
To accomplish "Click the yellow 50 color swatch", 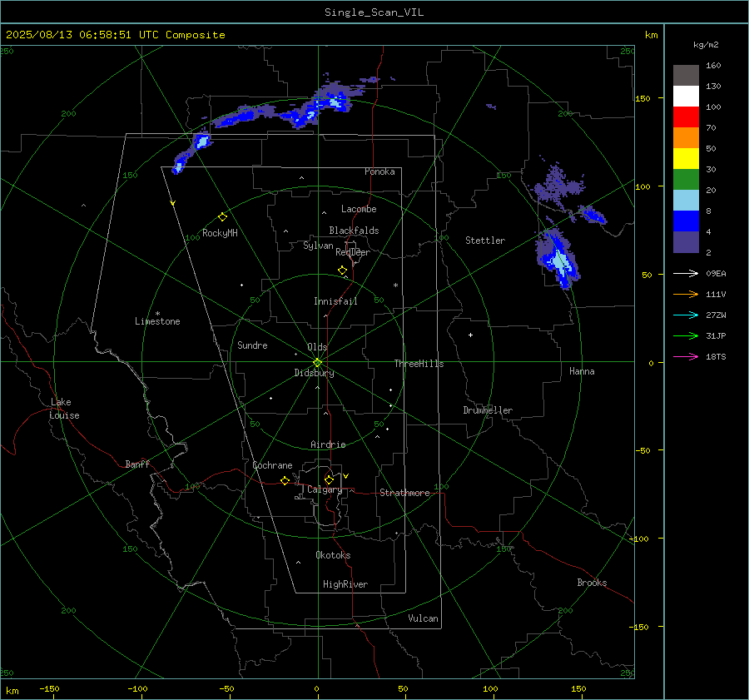I will [x=686, y=159].
